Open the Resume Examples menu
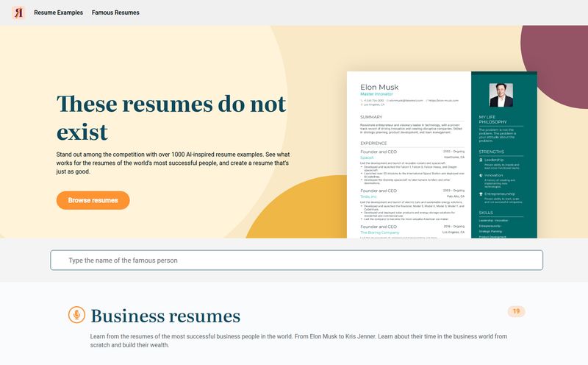The height and width of the screenshot is (365, 588). (59, 13)
